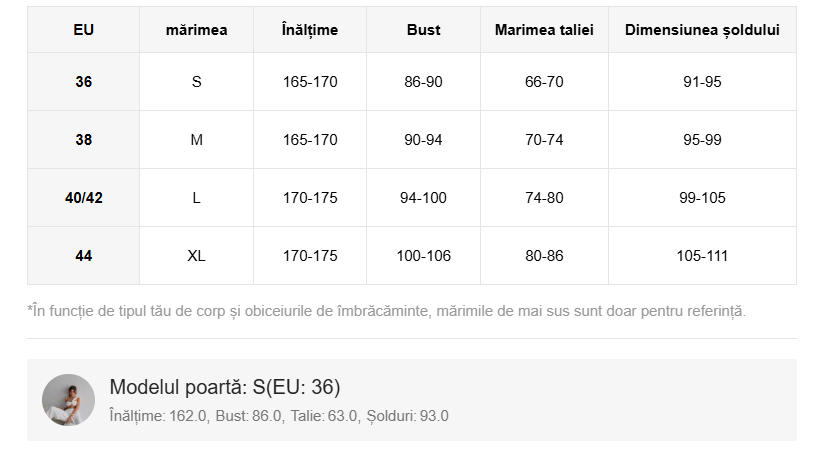This screenshot has width=827, height=469.
Task: Click the size reference disclaimer note
Action: [x=386, y=311]
